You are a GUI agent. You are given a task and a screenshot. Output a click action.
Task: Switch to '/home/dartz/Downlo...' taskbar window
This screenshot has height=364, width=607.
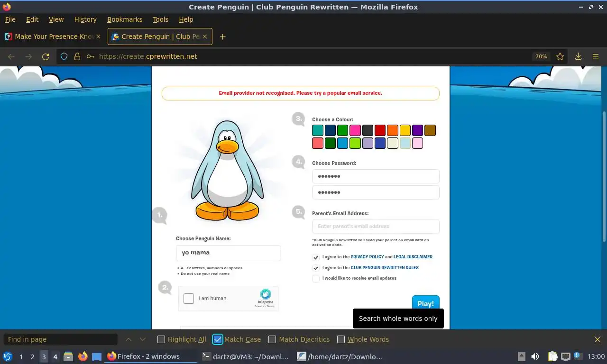click(x=340, y=356)
